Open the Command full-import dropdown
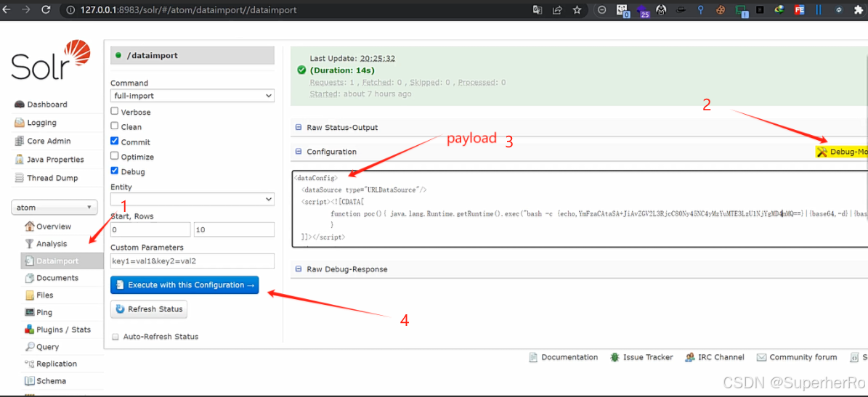Viewport: 868px width, 397px height. coord(192,96)
